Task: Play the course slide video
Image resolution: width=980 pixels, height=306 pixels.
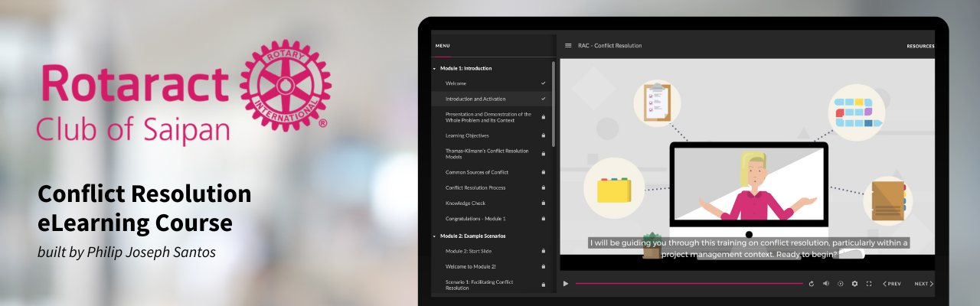Action: pos(566,284)
